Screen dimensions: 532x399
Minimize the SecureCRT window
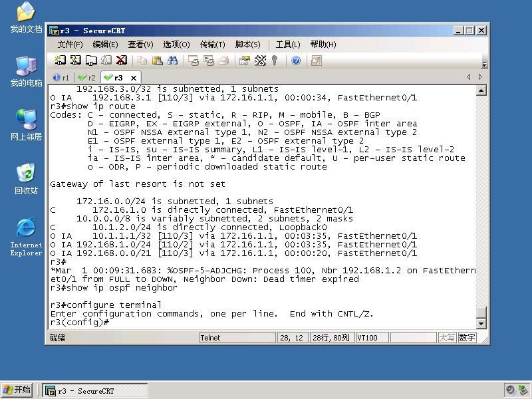tap(458, 31)
